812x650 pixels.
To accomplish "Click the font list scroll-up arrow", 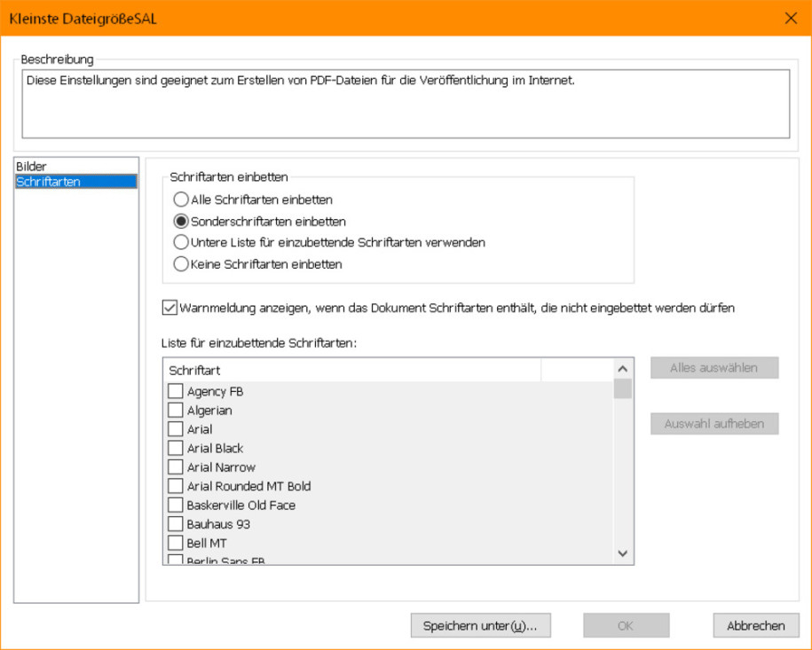I will pos(623,369).
